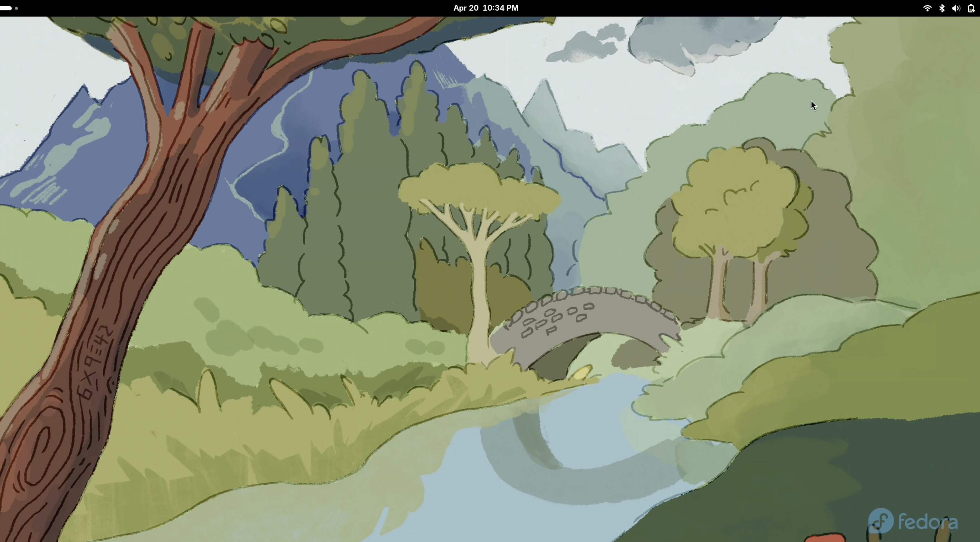Click the Bluetooth icon in top bar
Viewport: 980px width, 542px height.
coord(942,8)
